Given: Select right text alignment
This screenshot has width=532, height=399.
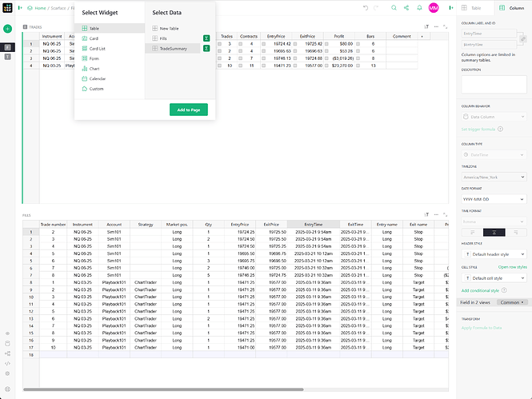Looking at the screenshot, I should pyautogui.click(x=516, y=232).
